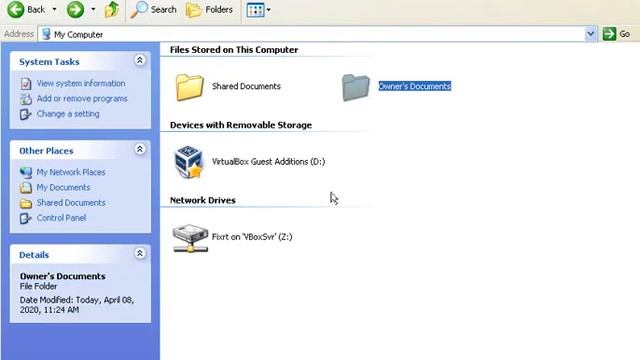Click Fixrt on 'VBoxSvr' (Z:) label
The image size is (640, 360).
(x=252, y=237)
